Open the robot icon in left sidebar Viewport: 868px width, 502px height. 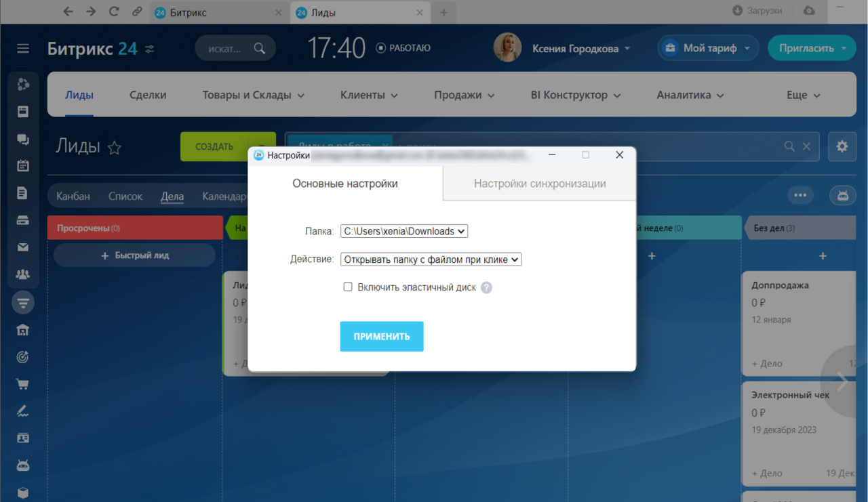click(23, 465)
